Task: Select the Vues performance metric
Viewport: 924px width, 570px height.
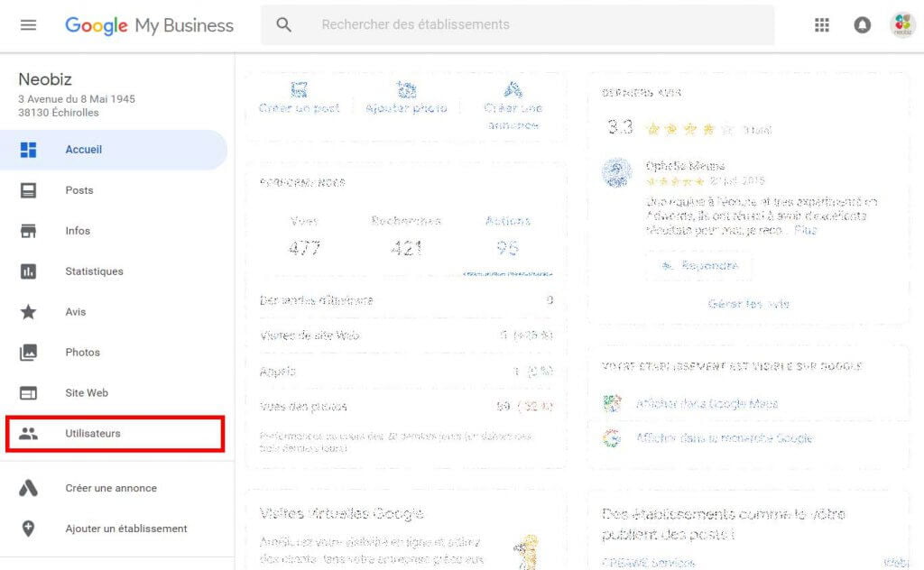Action: click(x=305, y=236)
